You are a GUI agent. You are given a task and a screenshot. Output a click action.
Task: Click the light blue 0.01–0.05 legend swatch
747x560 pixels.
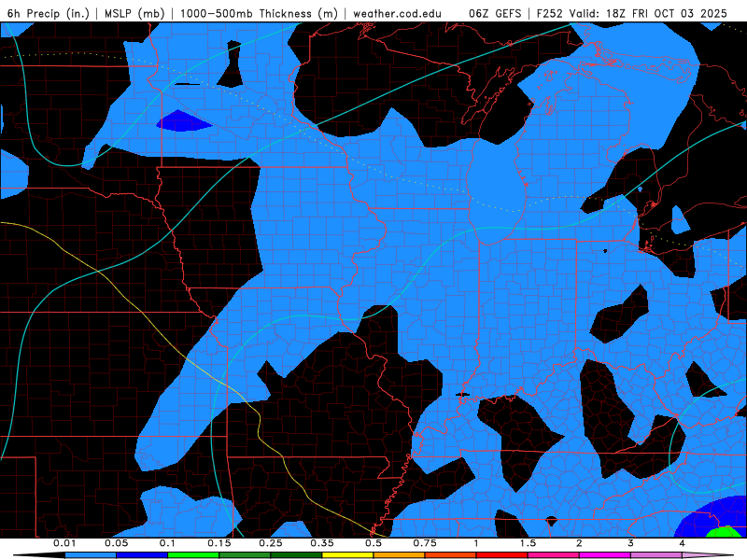click(x=91, y=555)
